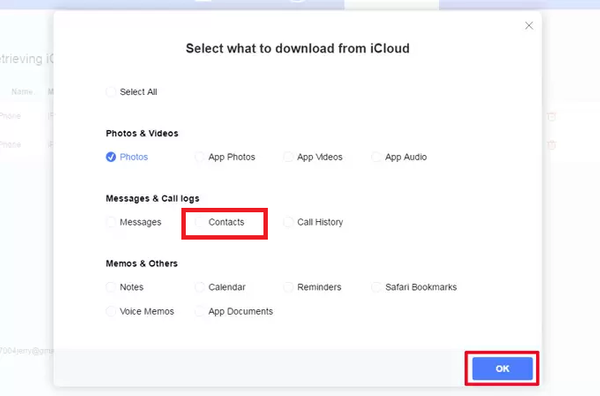Tick the Messages checkbox
The height and width of the screenshot is (396, 600).
click(x=111, y=222)
